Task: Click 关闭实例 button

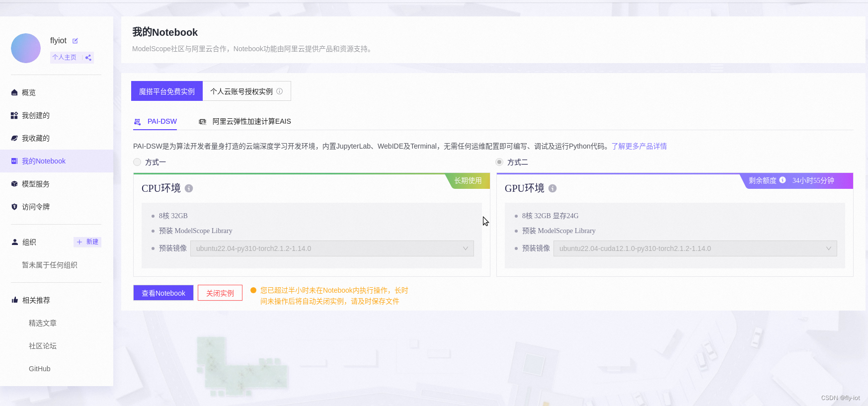Action: 220,293
